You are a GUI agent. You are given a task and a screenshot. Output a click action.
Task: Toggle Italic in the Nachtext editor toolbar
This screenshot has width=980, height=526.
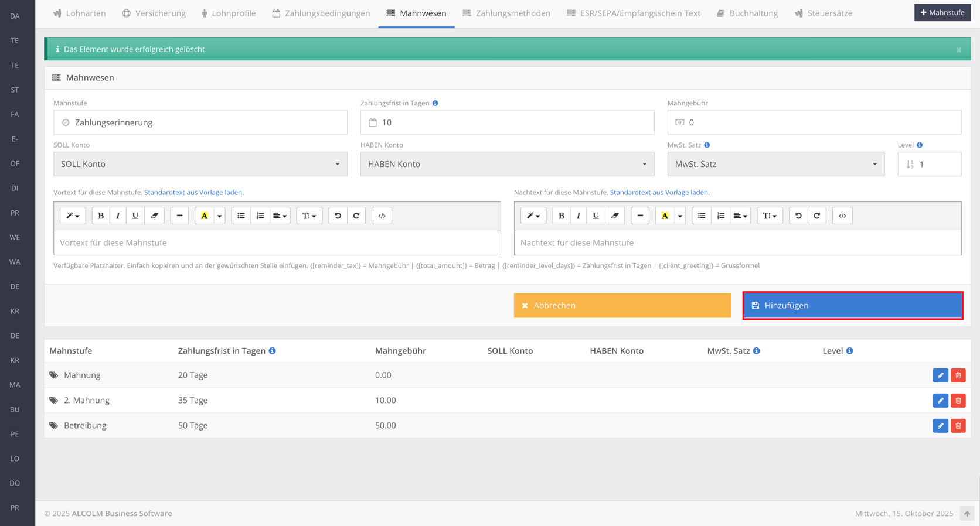coord(579,216)
